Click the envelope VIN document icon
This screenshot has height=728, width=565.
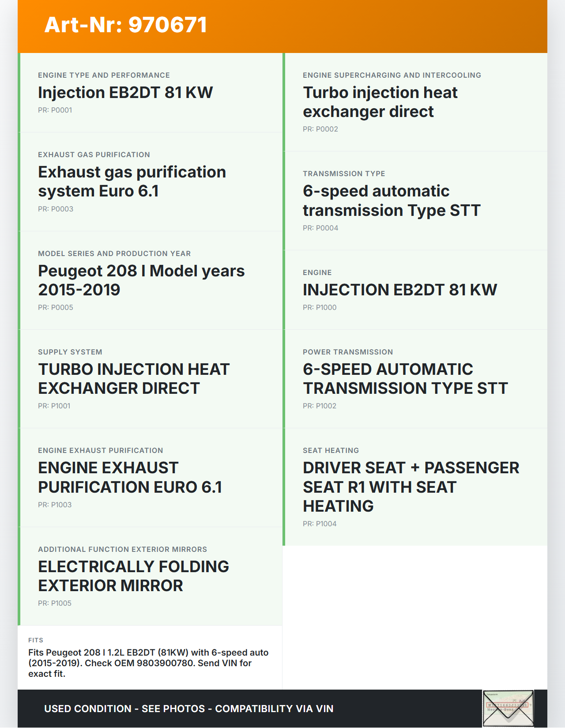click(x=508, y=708)
